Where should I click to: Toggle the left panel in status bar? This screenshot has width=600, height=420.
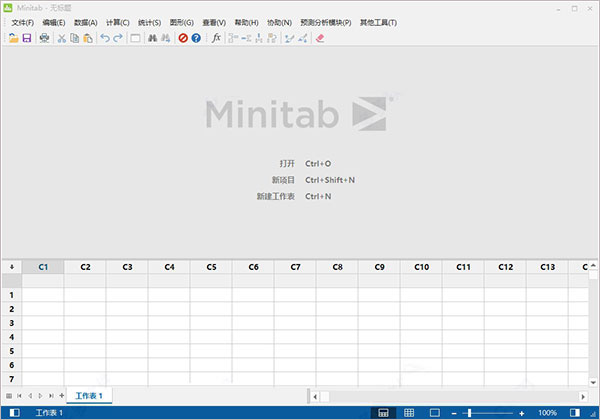15,413
